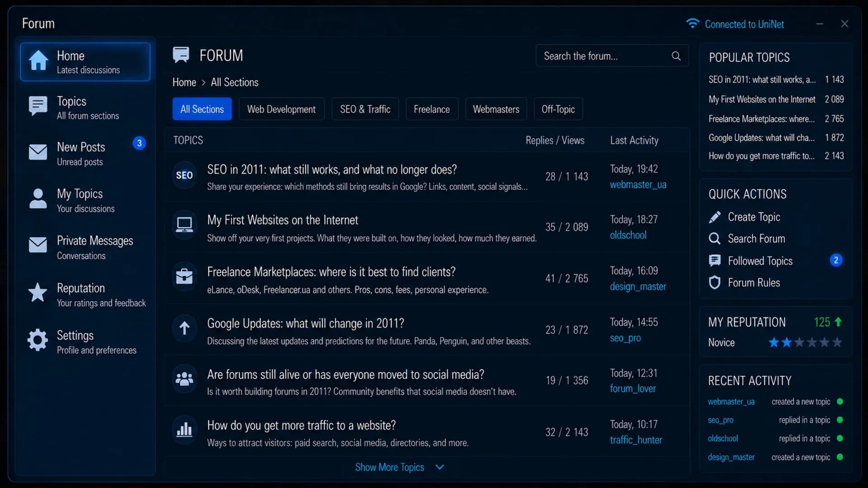Open topic 'SEO in 2011: what still works'

pos(332,169)
